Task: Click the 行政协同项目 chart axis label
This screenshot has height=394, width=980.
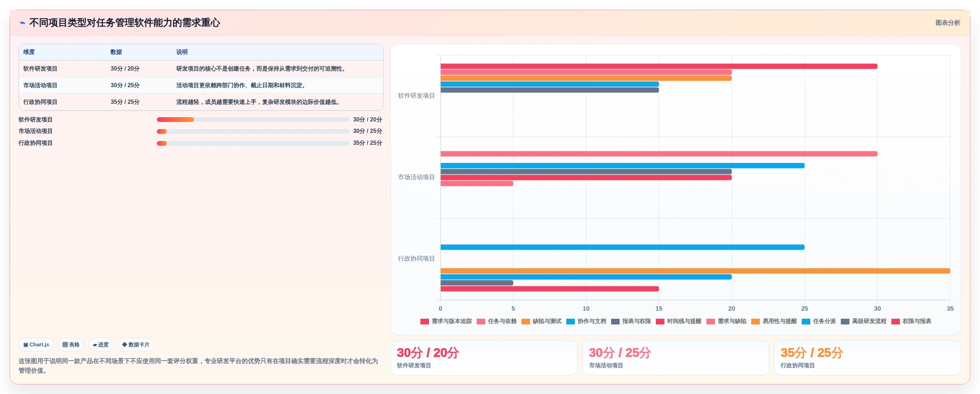Action: pyautogui.click(x=416, y=259)
